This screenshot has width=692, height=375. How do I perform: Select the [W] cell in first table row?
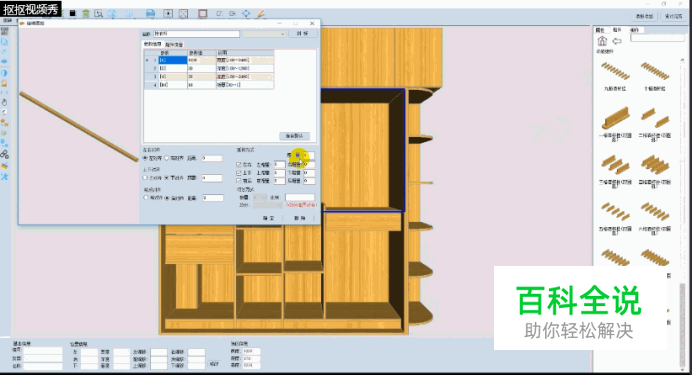click(173, 60)
